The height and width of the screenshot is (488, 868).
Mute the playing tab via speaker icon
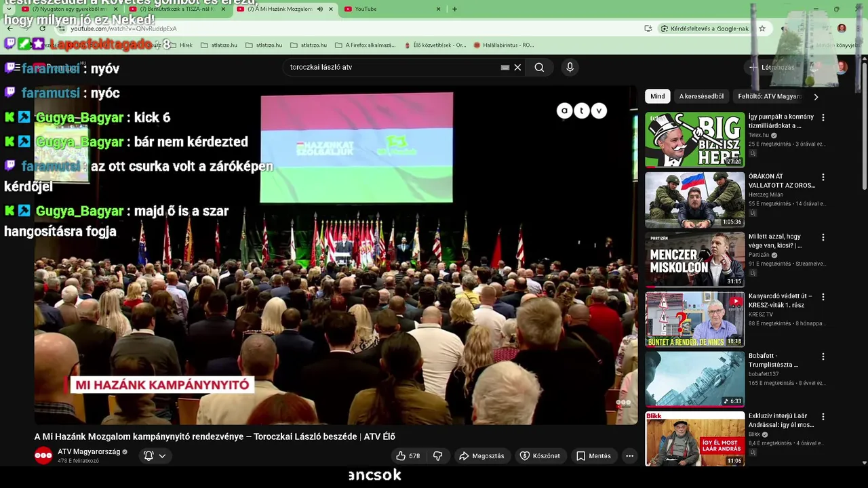[320, 9]
